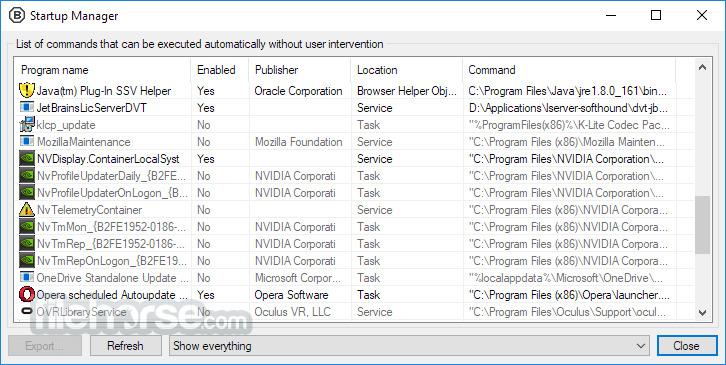Screen dimensions: 726x365
Task: Click the D:\Applications\lserver-softhound command cell
Action: click(568, 108)
